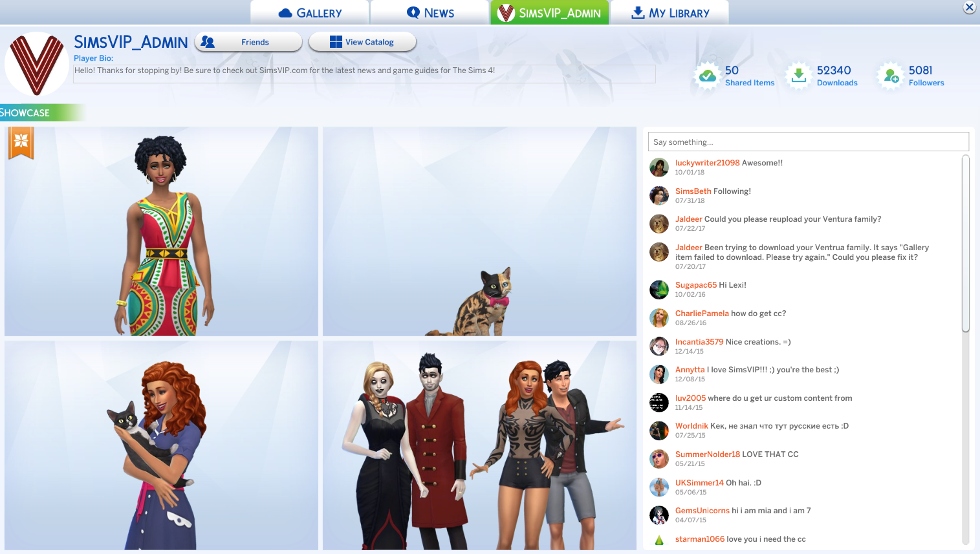
Task: Click starman1066's green plumbob avatar
Action: click(659, 540)
